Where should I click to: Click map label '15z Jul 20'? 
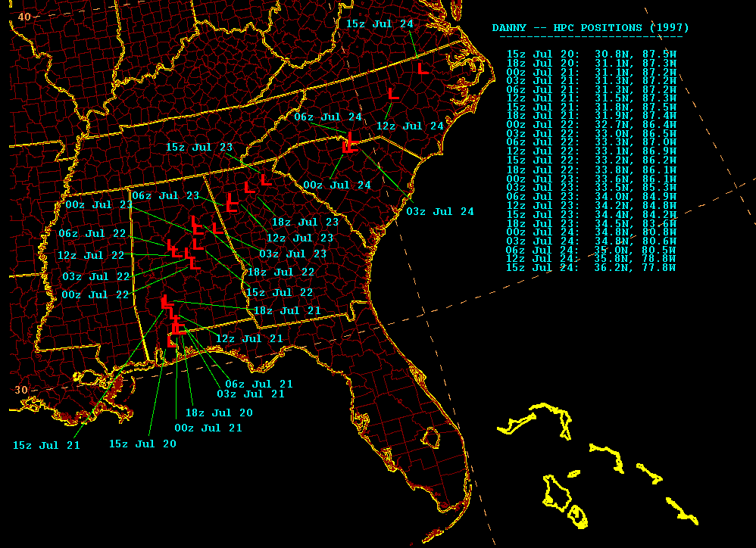(x=142, y=444)
